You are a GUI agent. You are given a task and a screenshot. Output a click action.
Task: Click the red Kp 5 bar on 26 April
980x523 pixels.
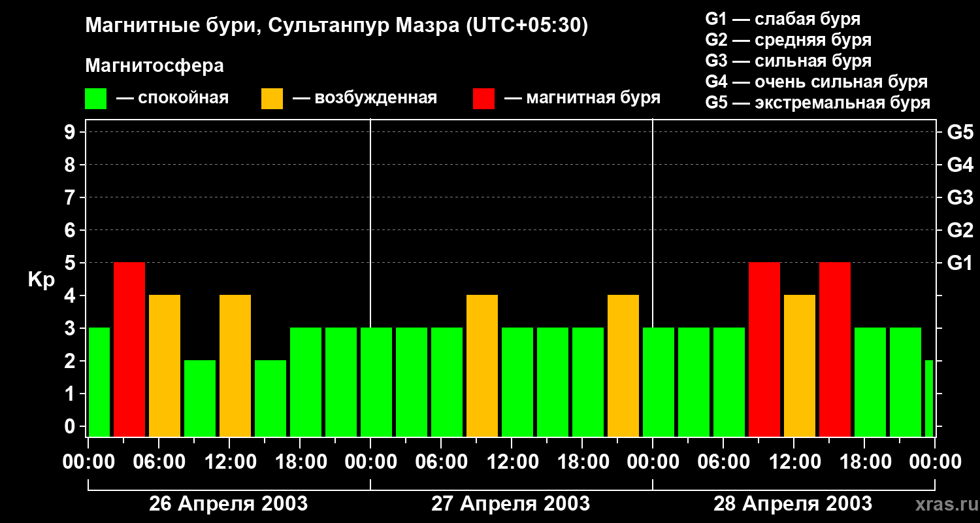129,350
